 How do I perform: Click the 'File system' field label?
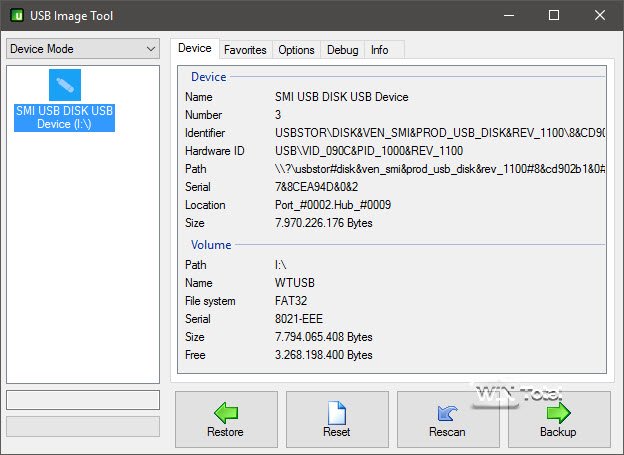[210, 301]
